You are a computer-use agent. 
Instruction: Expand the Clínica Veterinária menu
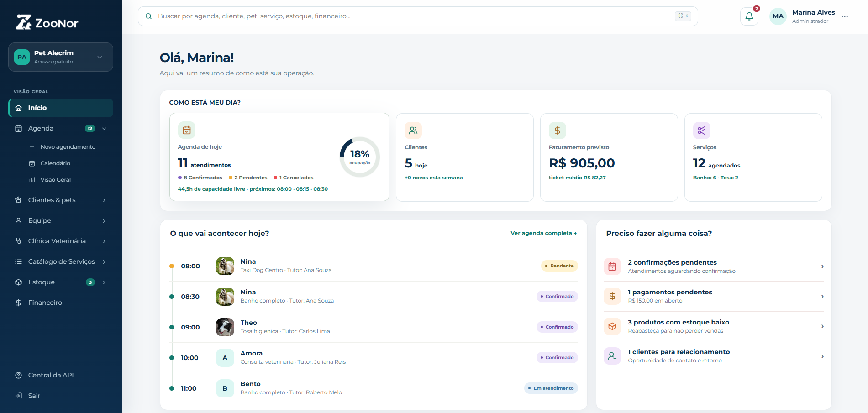(61, 241)
